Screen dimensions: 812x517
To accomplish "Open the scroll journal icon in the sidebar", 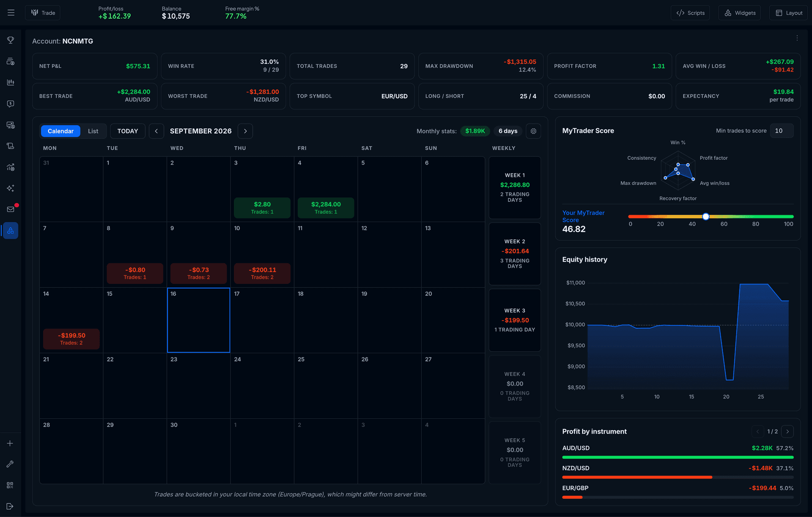I will pyautogui.click(x=11, y=146).
